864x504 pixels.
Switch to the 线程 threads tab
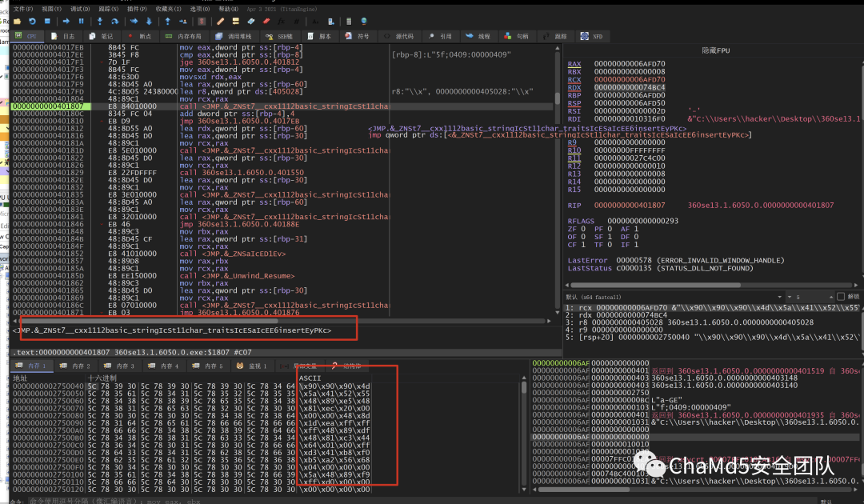pyautogui.click(x=478, y=36)
